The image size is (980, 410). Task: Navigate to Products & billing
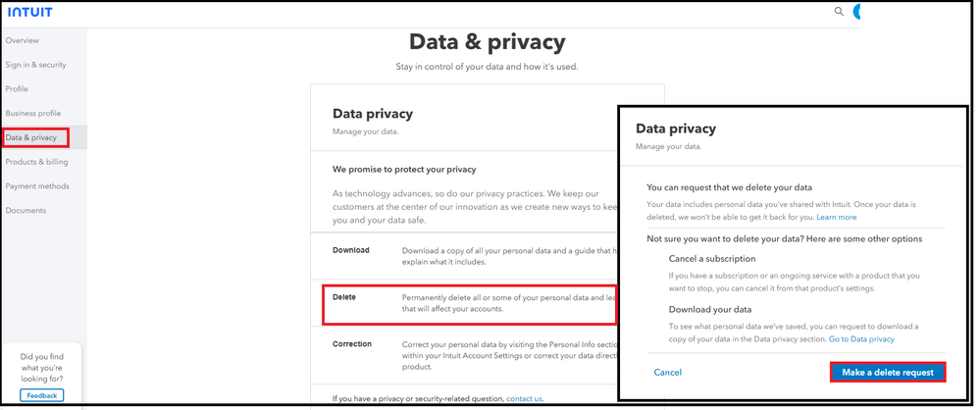(37, 162)
